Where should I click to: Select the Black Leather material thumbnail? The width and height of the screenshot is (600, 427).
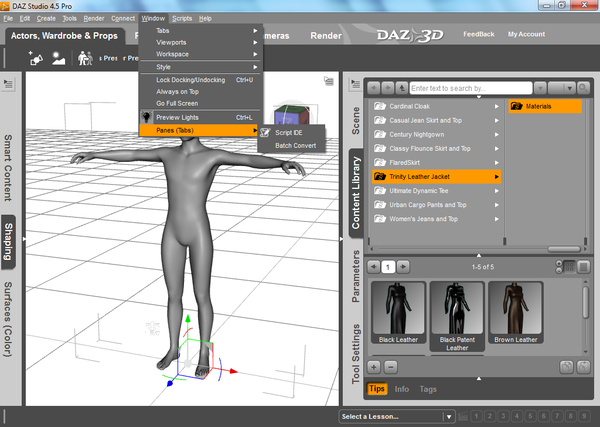[x=398, y=312]
